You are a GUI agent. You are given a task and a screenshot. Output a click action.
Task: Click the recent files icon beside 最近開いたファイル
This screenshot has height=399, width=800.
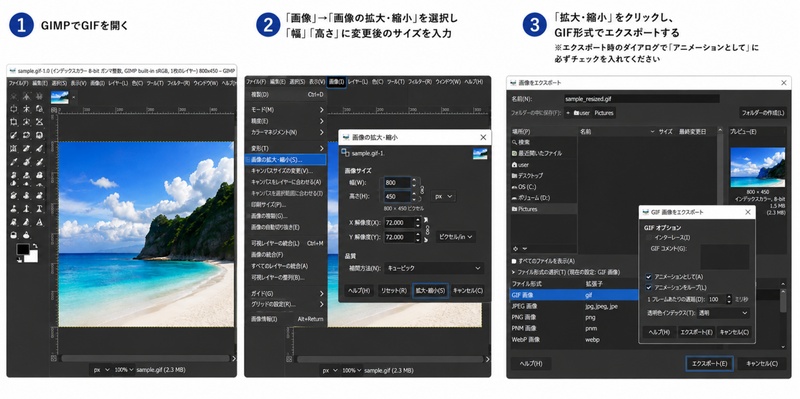[515, 154]
